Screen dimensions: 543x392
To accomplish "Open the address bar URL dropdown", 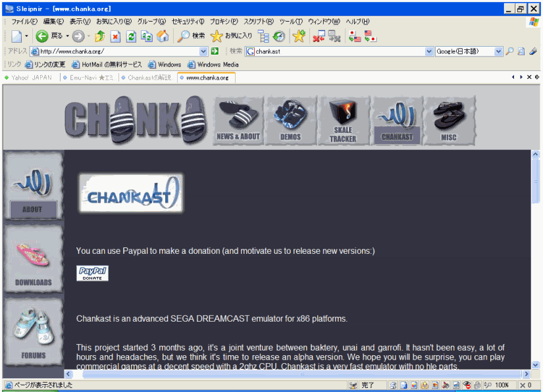I will pos(203,51).
